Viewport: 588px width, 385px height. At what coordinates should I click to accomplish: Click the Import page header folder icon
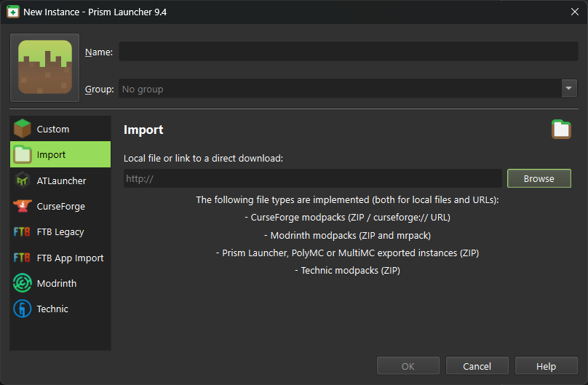(561, 130)
